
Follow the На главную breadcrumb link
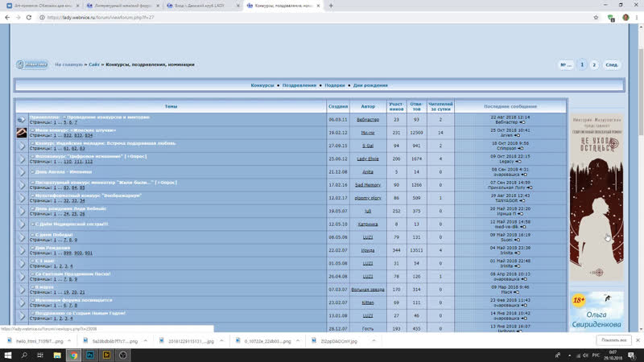tap(68, 64)
